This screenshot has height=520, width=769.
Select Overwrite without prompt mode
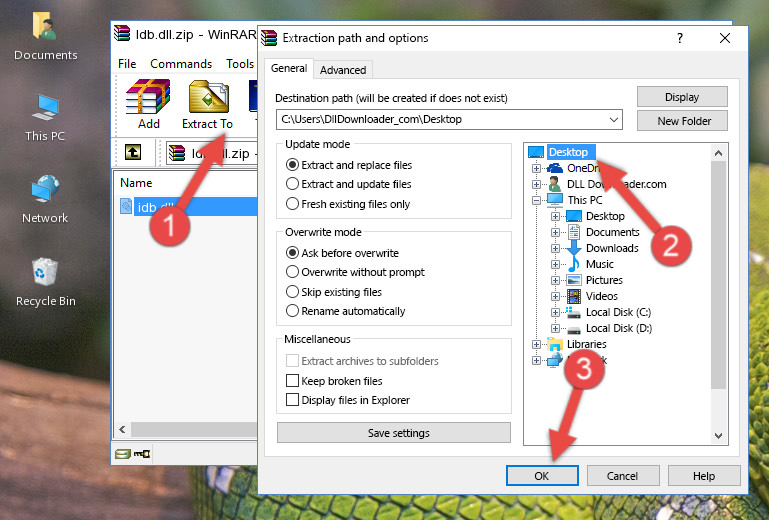[x=292, y=272]
